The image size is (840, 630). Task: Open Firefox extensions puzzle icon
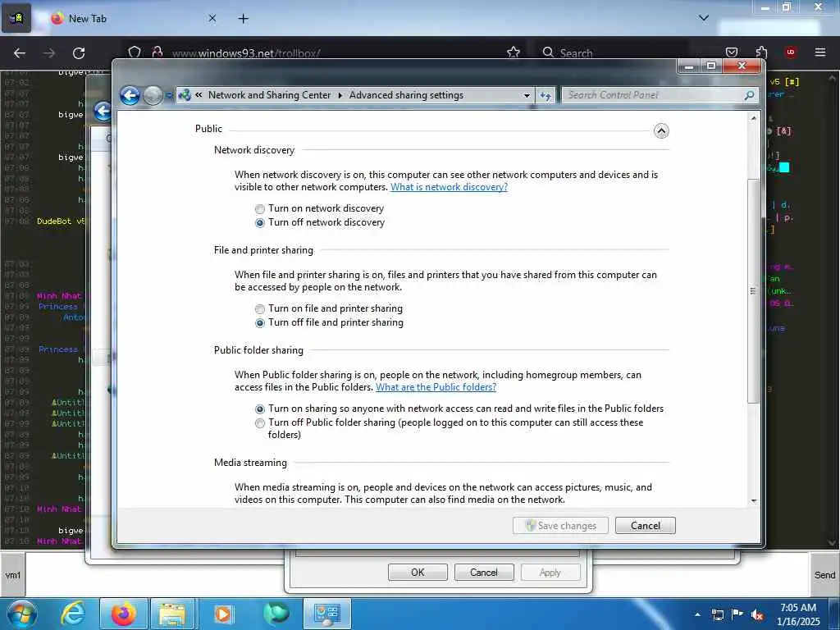pyautogui.click(x=761, y=52)
